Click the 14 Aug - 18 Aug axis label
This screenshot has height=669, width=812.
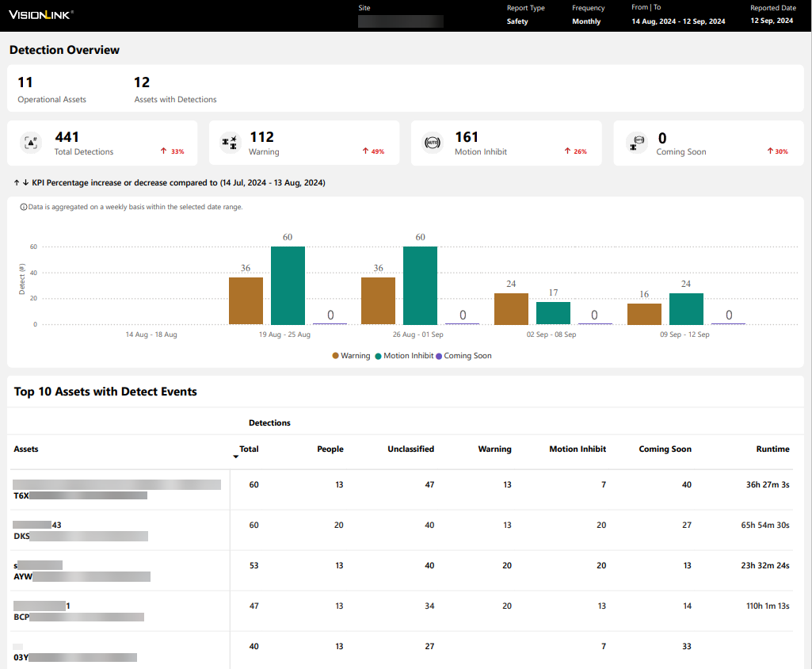click(151, 334)
